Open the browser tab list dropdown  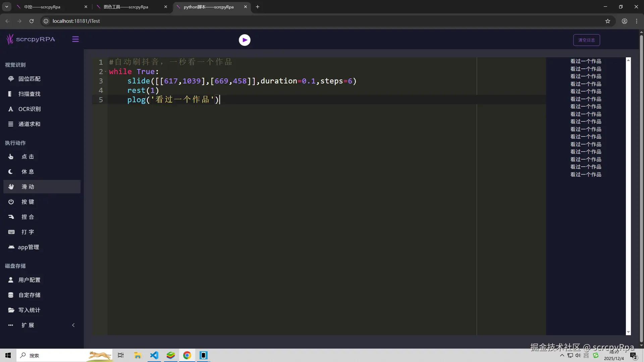pyautogui.click(x=6, y=7)
